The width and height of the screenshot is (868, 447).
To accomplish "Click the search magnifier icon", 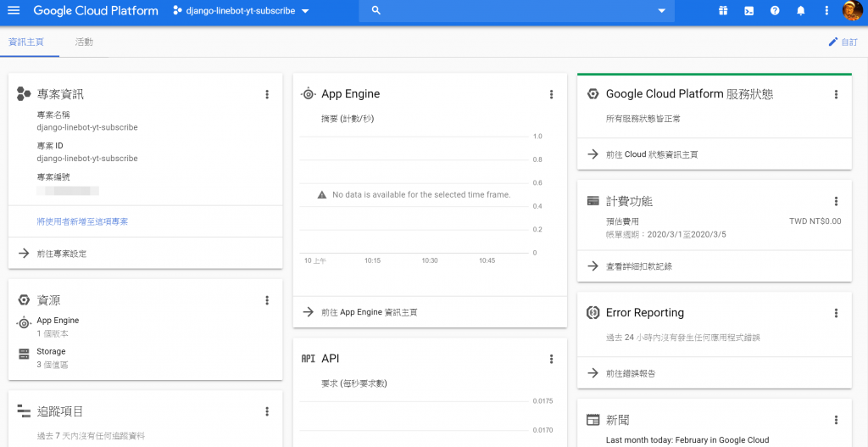I will coord(376,10).
